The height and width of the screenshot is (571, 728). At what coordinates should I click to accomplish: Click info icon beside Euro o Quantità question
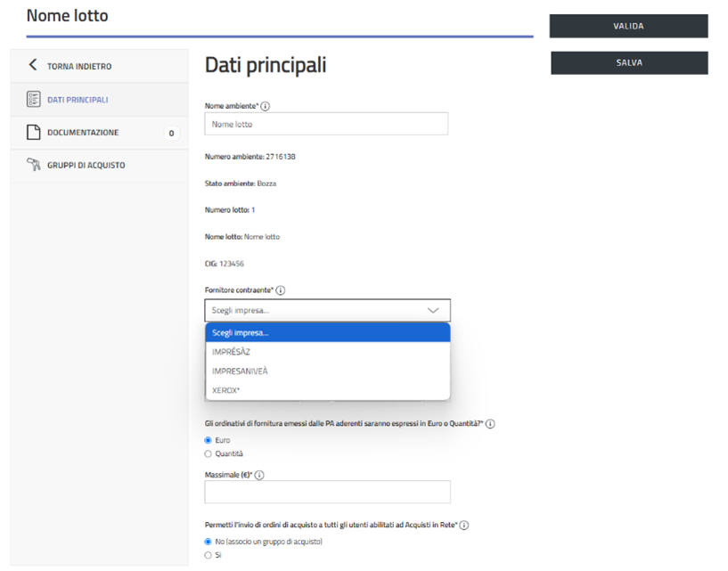click(491, 423)
